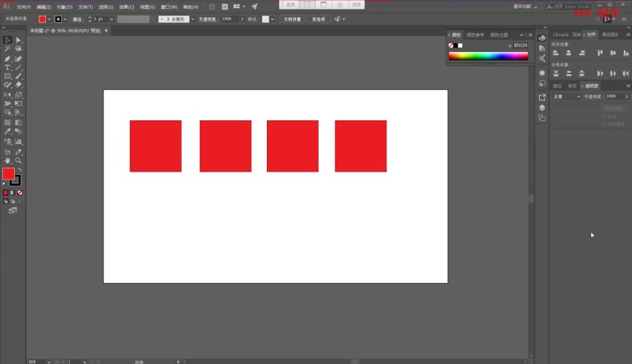Screen dimensions: 632x364
Task: Set paint mode to Gradient
Action: pos(13,192)
